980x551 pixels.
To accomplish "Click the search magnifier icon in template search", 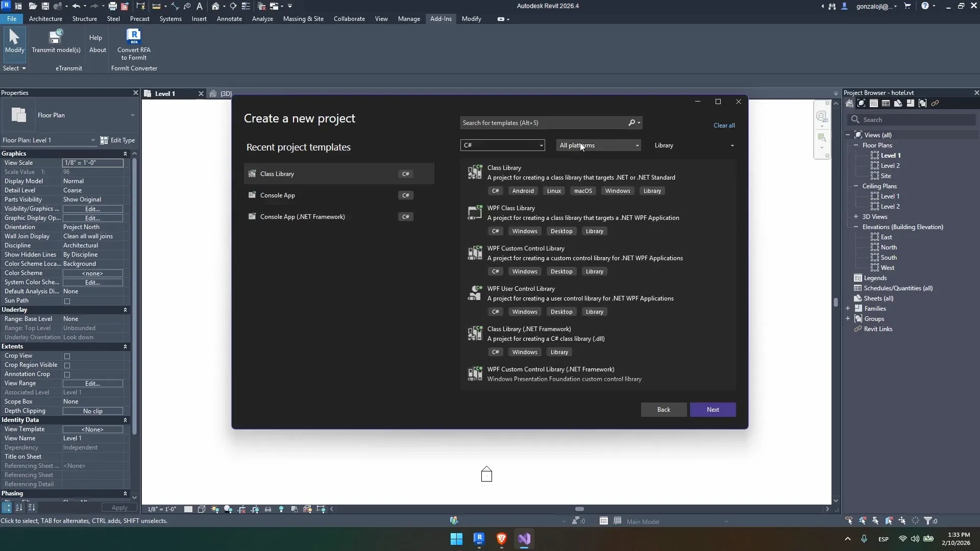I will (632, 123).
